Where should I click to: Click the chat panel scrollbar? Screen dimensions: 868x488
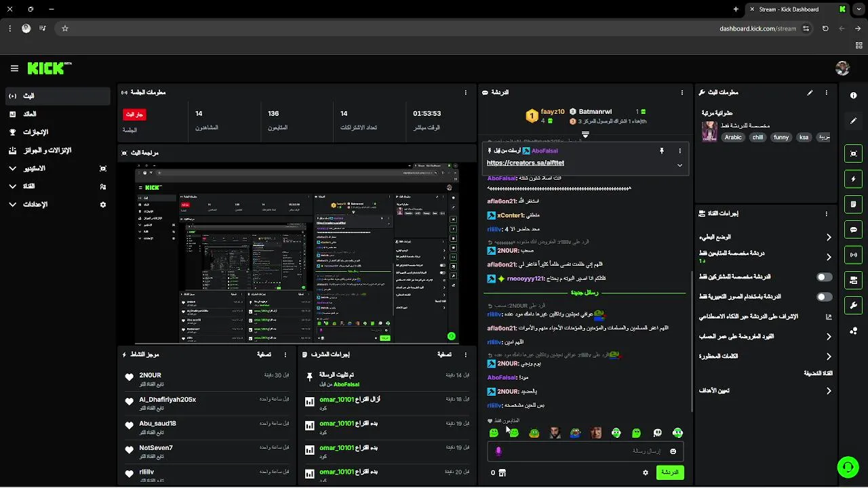pos(691,341)
